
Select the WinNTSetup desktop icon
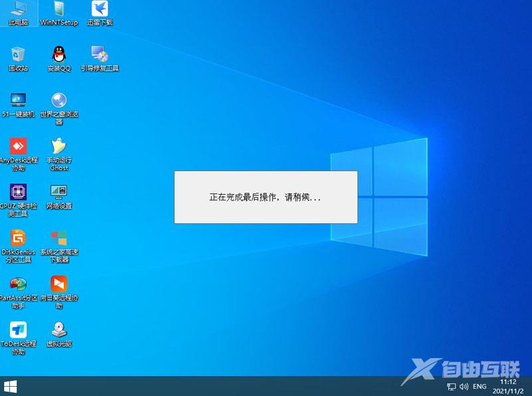click(x=59, y=13)
